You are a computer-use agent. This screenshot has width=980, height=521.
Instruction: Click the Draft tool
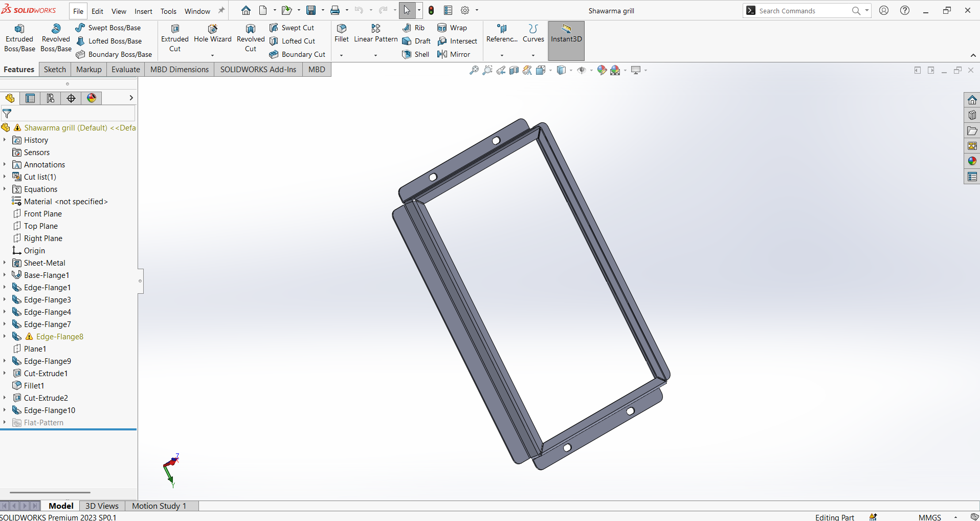tap(416, 41)
